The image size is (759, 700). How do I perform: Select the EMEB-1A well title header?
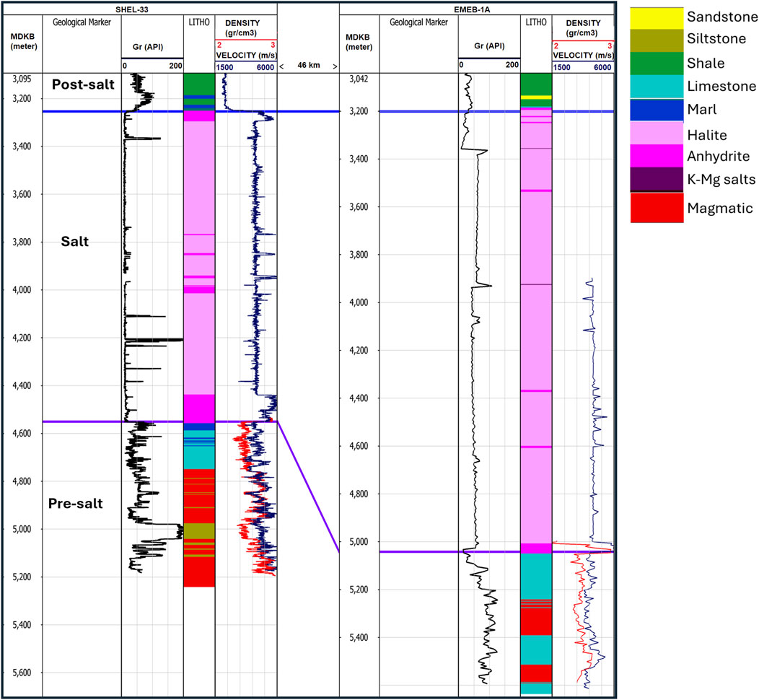click(x=476, y=8)
